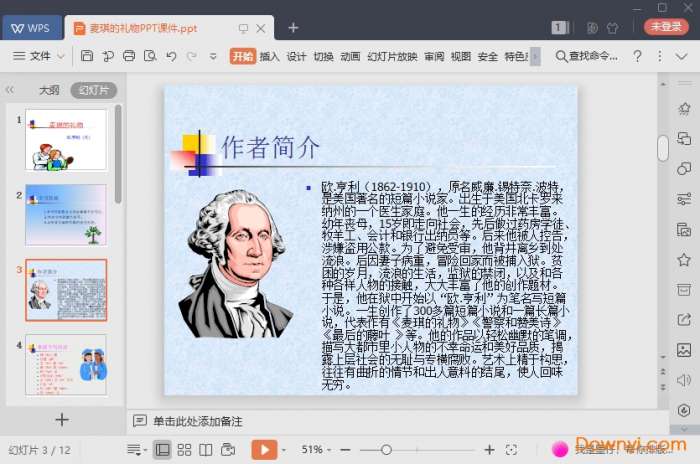Open properties sliders icon in sidebar

tap(684, 199)
